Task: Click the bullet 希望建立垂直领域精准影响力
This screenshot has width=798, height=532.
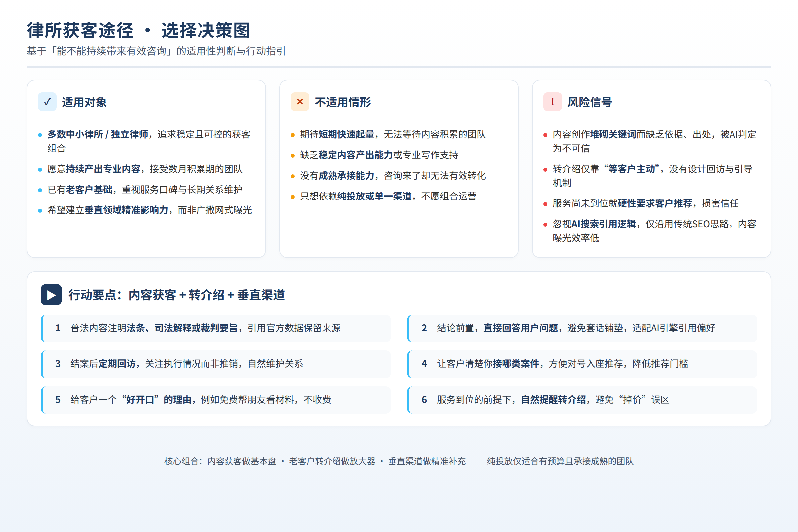Action: click(x=146, y=210)
